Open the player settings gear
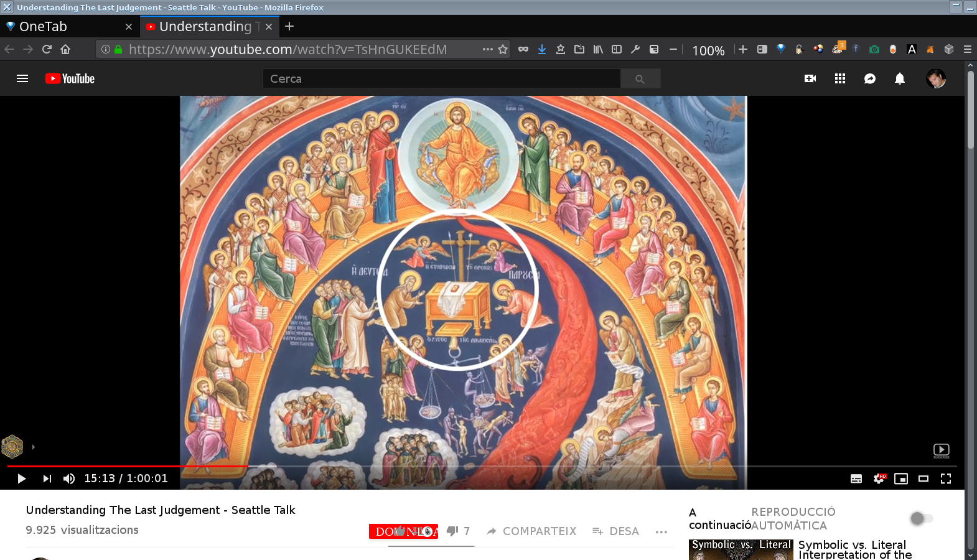The image size is (977, 560). coord(879,478)
